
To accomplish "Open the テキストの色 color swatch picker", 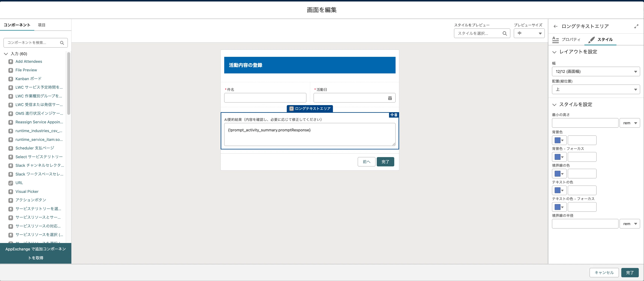I will point(559,190).
